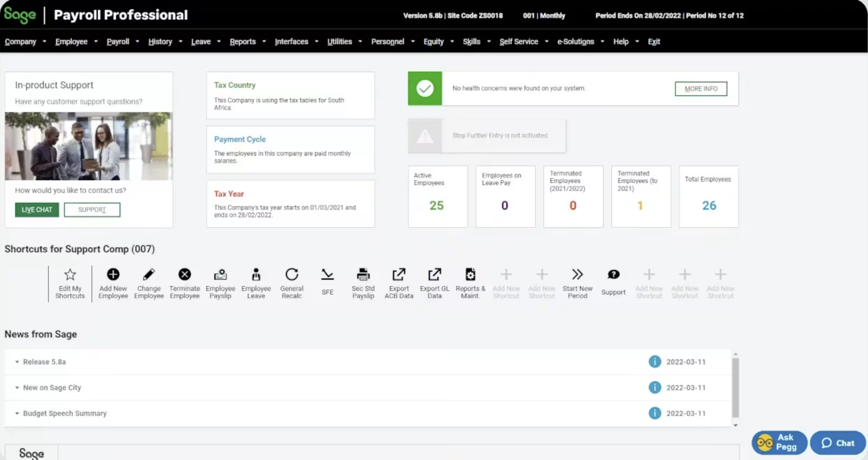The width and height of the screenshot is (868, 460).
Task: Click the Add New Employee shortcut
Action: 113,283
